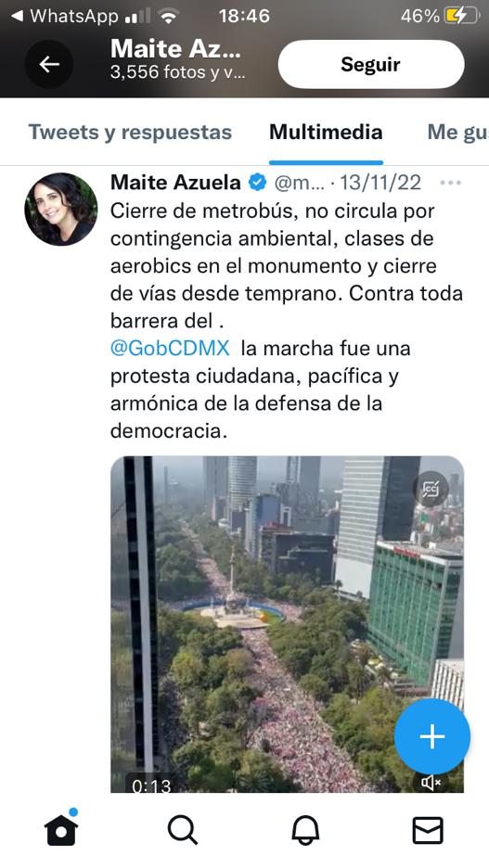Follow the account with Seguir button
Viewport: 489px width, 868px height.
click(371, 64)
